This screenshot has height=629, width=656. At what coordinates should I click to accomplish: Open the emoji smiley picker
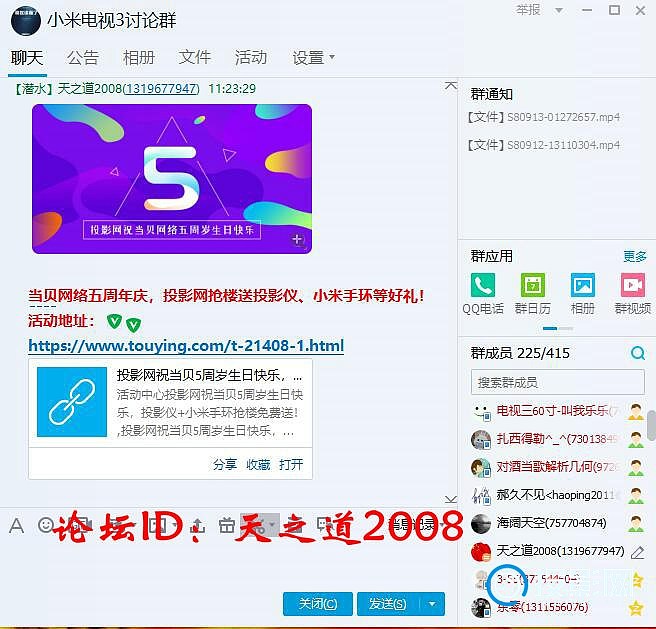[x=45, y=524]
